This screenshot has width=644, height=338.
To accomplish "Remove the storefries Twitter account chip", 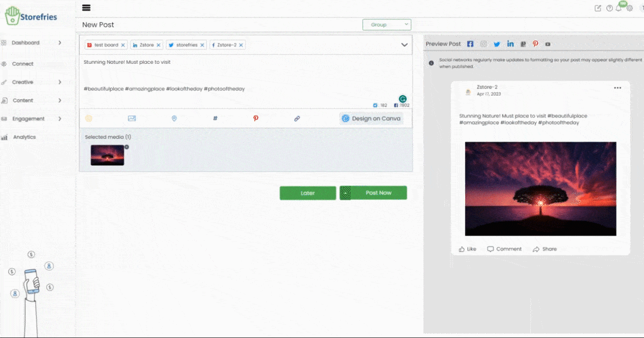I will [x=202, y=45].
